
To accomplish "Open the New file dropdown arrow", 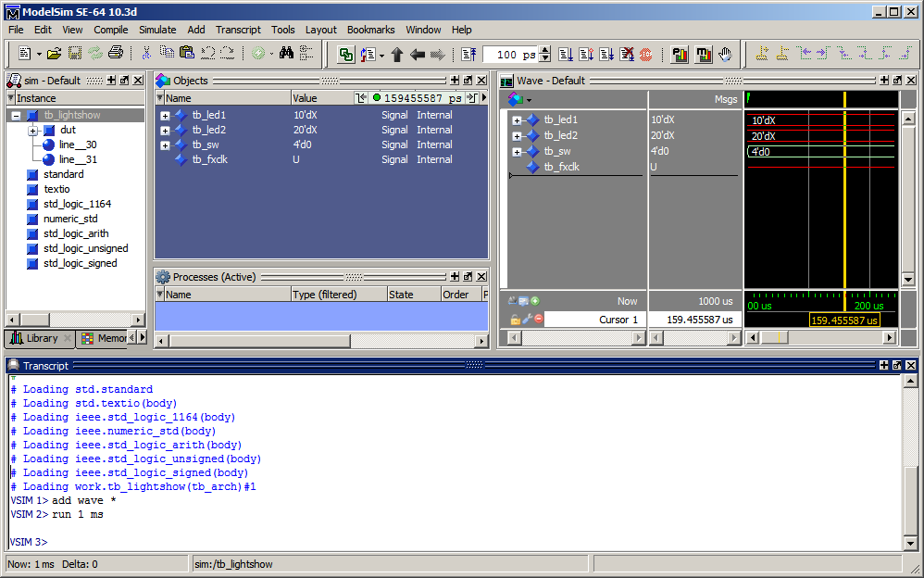I will click(x=39, y=55).
